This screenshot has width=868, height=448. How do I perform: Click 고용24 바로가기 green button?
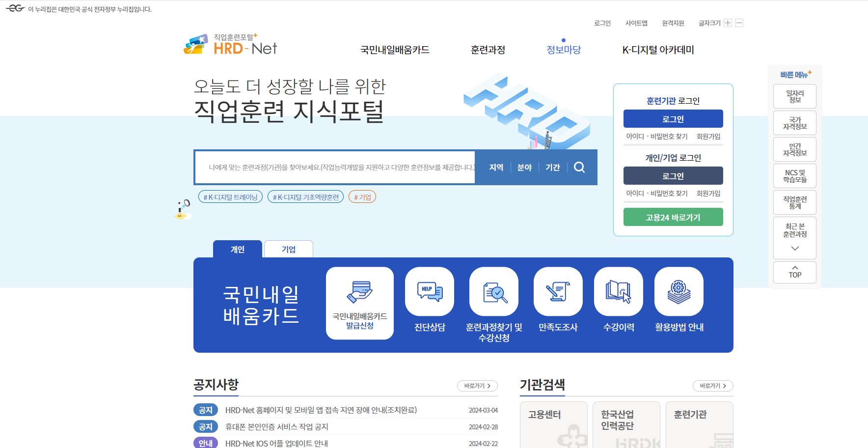click(673, 217)
